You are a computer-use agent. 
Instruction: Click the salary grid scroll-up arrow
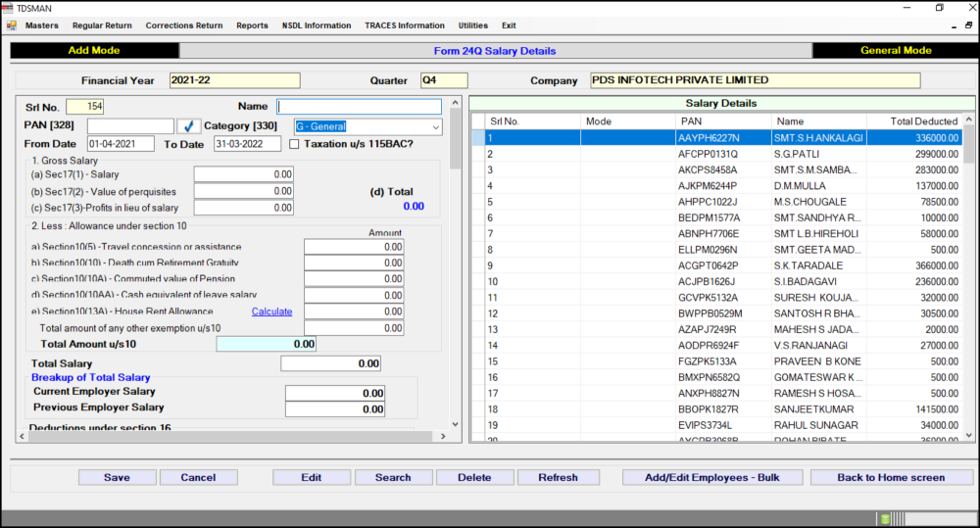coord(969,121)
